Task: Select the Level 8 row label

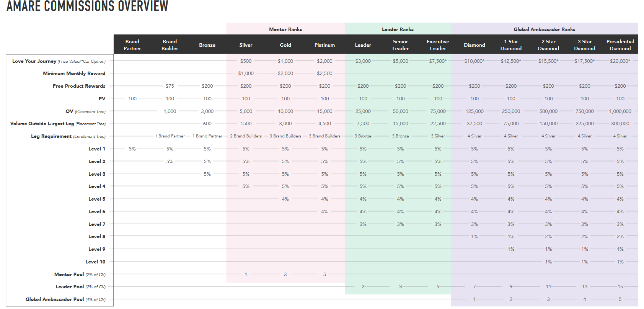Action: (x=97, y=237)
